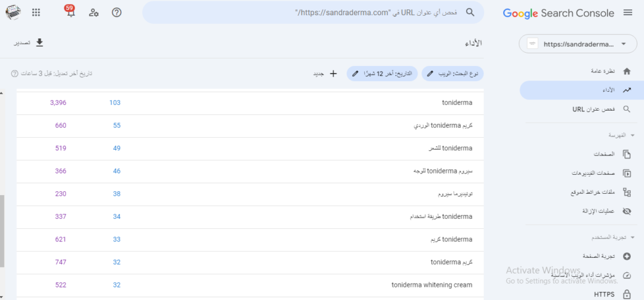Select query toniderma طريقة استخدام
644x300 pixels.
[250, 217]
